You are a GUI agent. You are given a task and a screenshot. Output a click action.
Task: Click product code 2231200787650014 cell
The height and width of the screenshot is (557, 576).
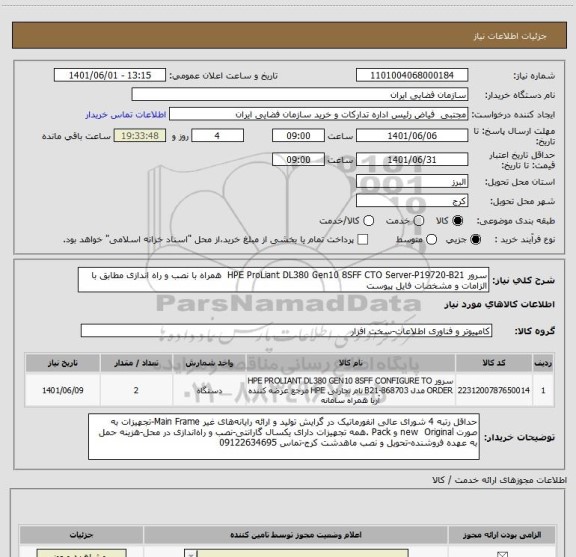click(x=494, y=390)
